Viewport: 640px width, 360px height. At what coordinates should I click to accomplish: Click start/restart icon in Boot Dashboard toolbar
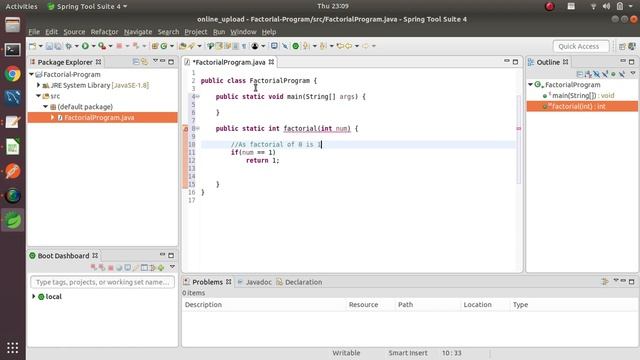[94, 267]
